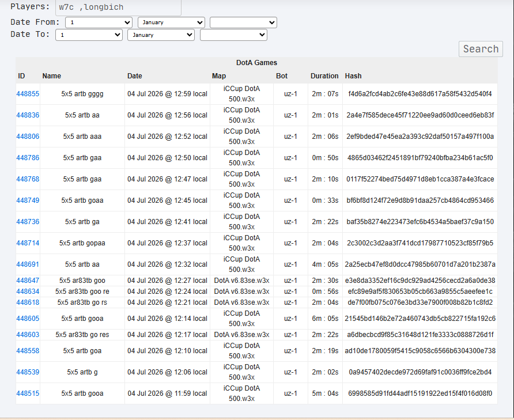514x420 pixels.
Task: Click the Search button
Action: (x=481, y=49)
